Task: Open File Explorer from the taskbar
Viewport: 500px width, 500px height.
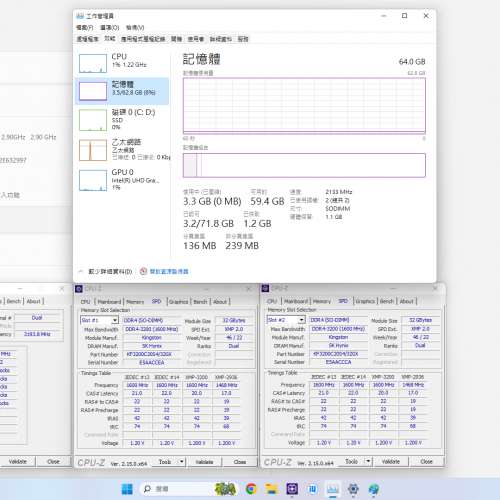Action: click(272, 489)
